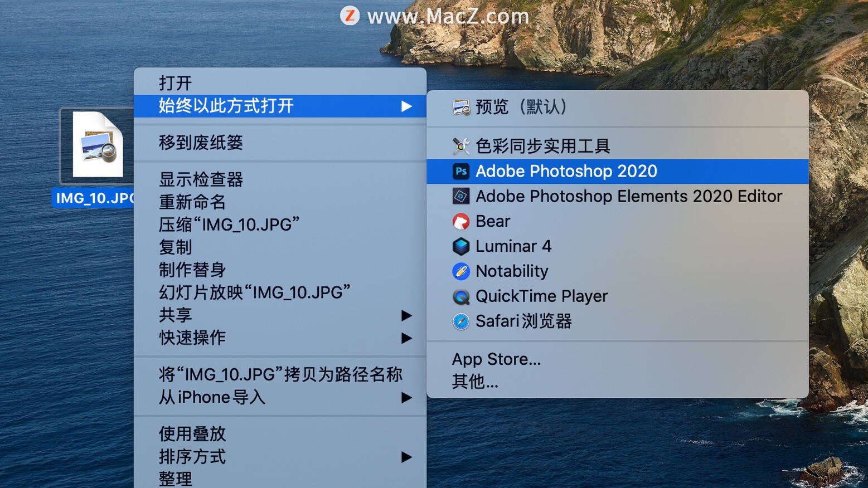Click the IMG_10.JPG filename label
This screenshot has height=488, width=868.
[94, 198]
